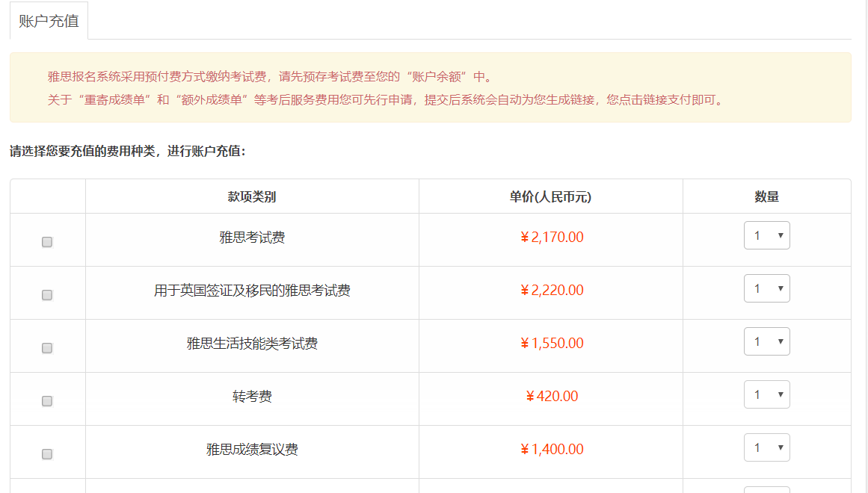The image size is (868, 493).
Task: Click the notice line starting with 雅思报名系统采用预付费
Action: coord(270,77)
